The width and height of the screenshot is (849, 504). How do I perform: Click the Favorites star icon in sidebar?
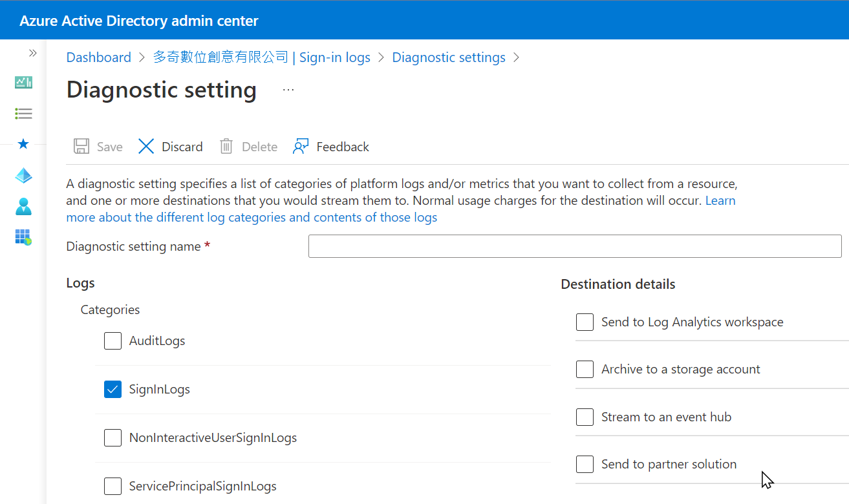coord(23,143)
